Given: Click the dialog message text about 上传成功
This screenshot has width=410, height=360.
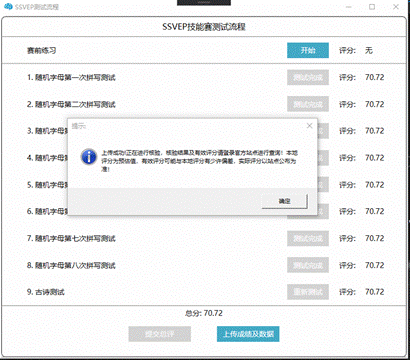Looking at the screenshot, I should [x=199, y=161].
